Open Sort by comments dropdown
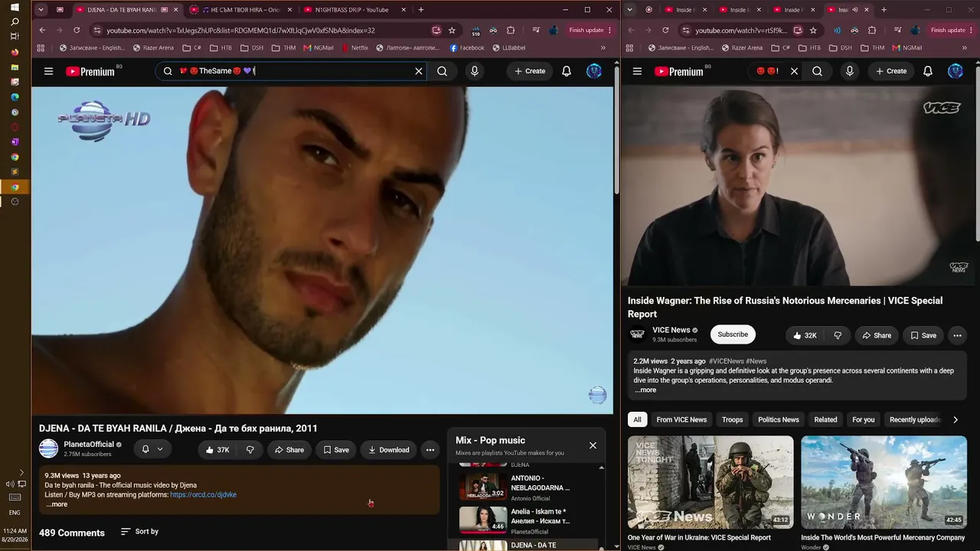Viewport: 980px width, 551px height. click(139, 532)
